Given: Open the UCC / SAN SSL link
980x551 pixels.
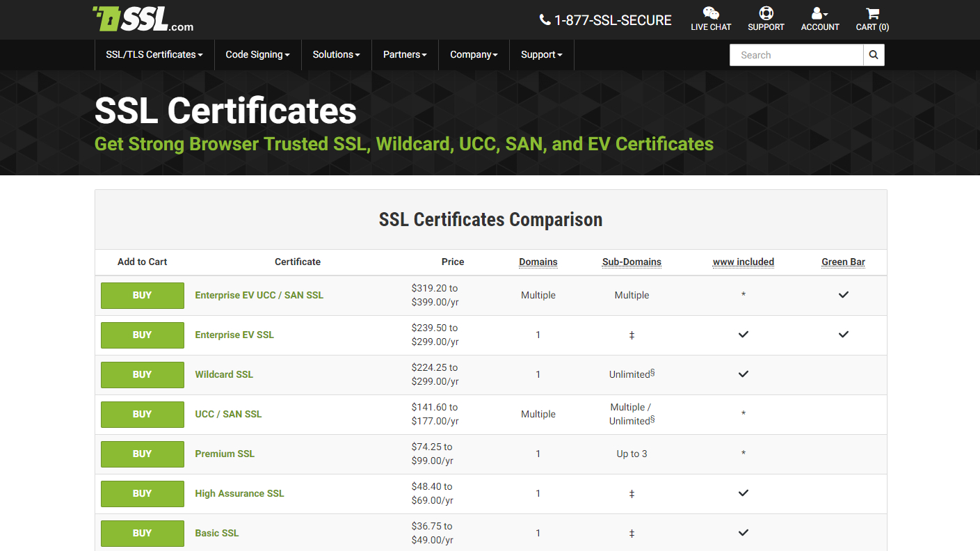Looking at the screenshot, I should (x=228, y=414).
